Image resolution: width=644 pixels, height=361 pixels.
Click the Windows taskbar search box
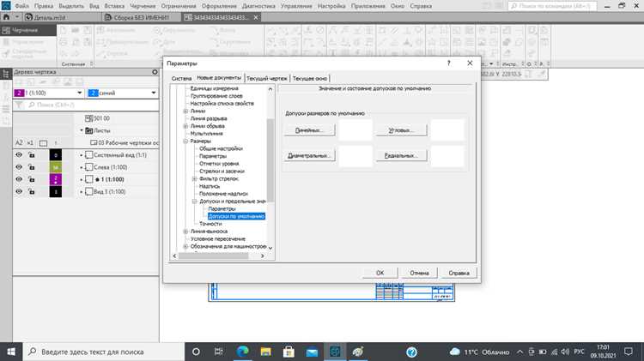coord(104,352)
